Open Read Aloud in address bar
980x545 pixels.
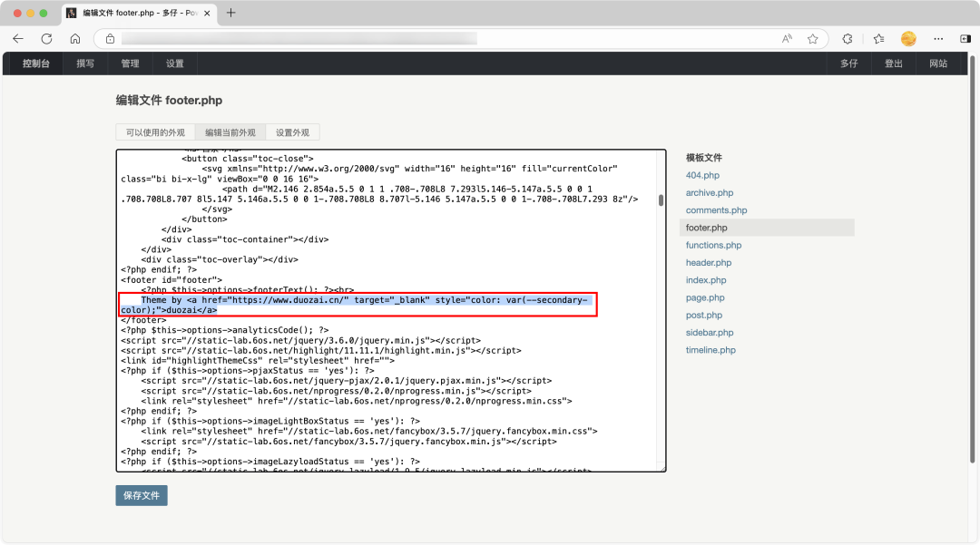pos(787,39)
